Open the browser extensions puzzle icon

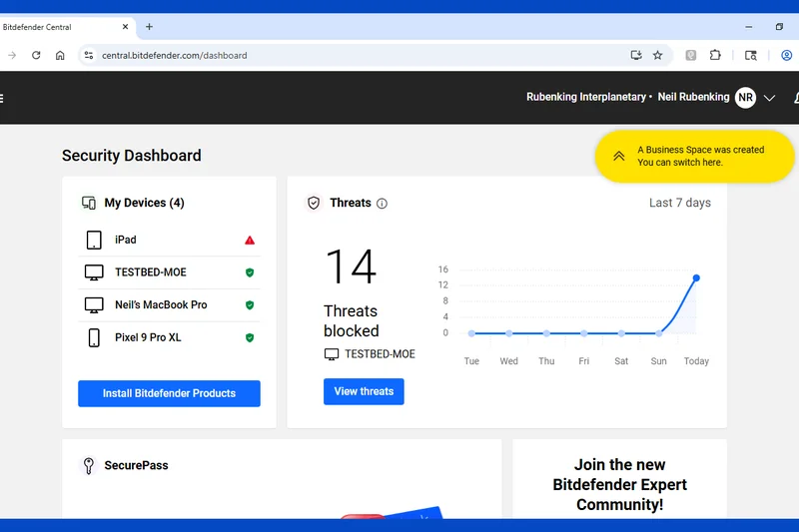click(x=715, y=55)
